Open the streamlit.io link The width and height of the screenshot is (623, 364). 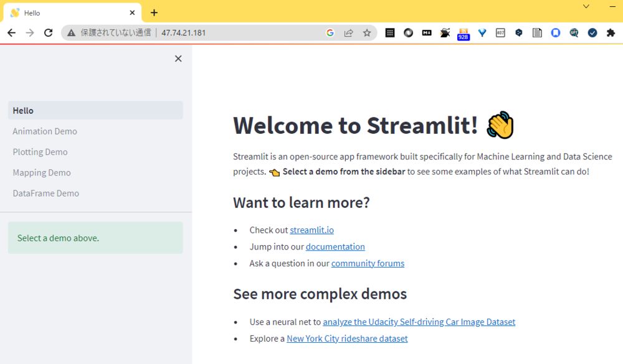pos(311,230)
